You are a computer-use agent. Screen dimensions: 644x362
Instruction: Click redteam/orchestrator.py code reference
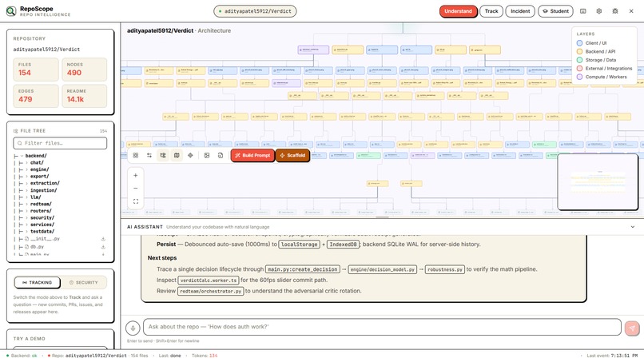tap(211, 291)
